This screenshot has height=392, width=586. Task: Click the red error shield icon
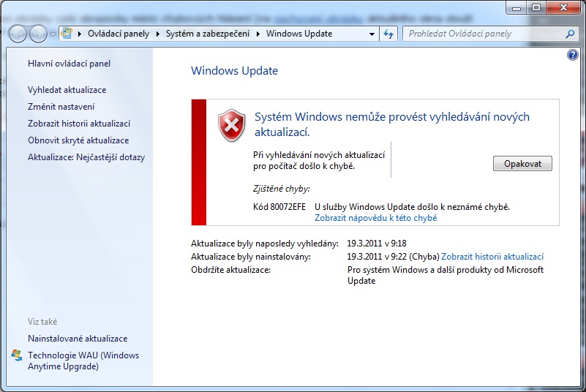[232, 126]
